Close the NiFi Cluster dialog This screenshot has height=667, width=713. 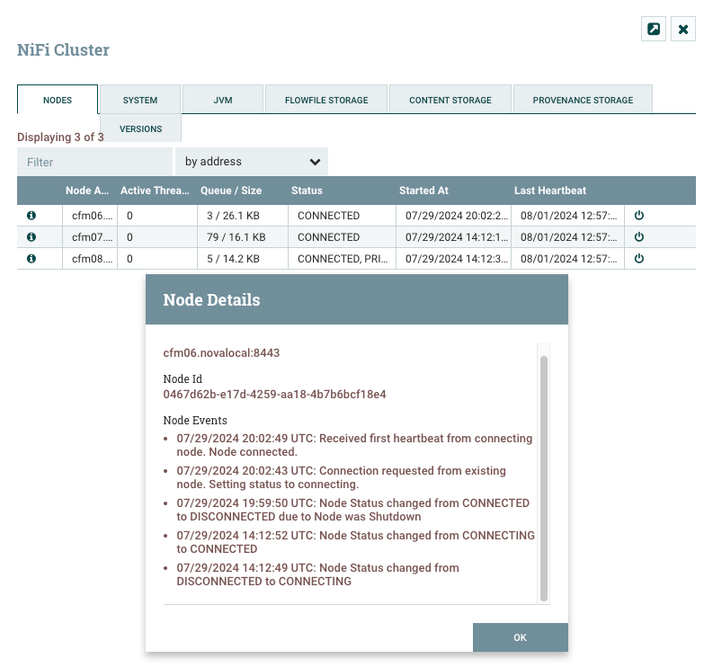683,29
